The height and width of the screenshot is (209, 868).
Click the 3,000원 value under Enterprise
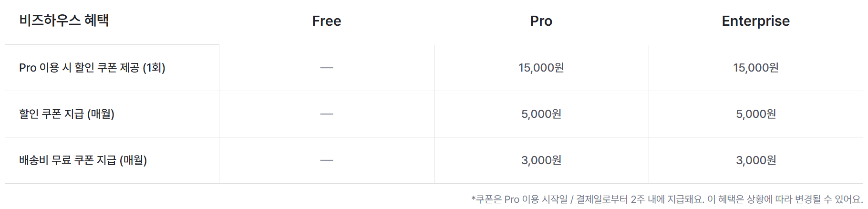(756, 160)
